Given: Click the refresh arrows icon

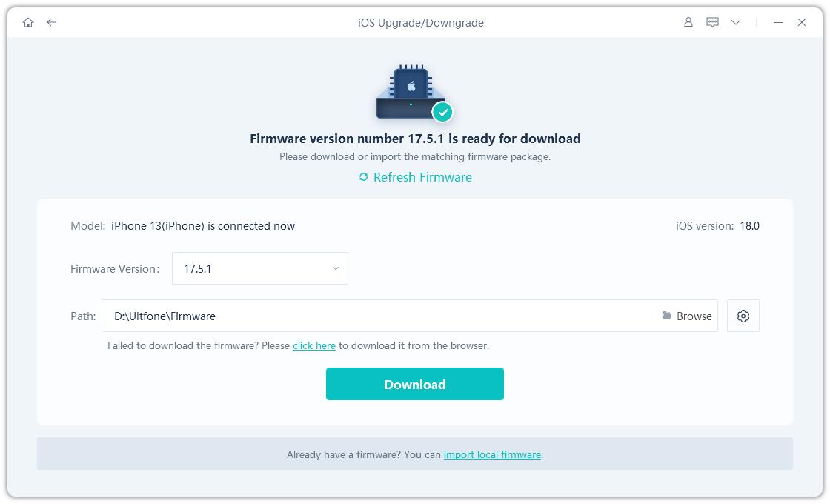Looking at the screenshot, I should [x=363, y=177].
